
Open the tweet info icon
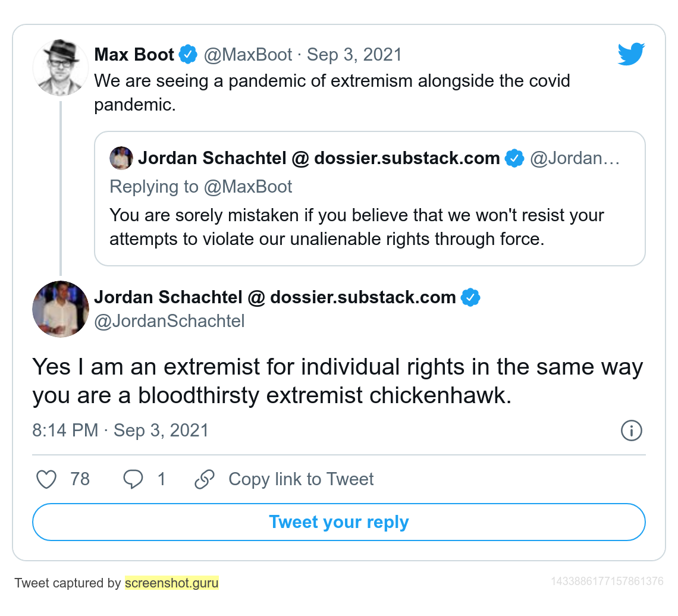point(631,430)
